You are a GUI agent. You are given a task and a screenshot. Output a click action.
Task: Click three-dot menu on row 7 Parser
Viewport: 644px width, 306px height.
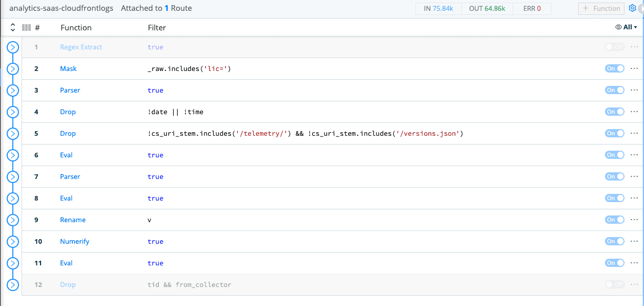(634, 176)
